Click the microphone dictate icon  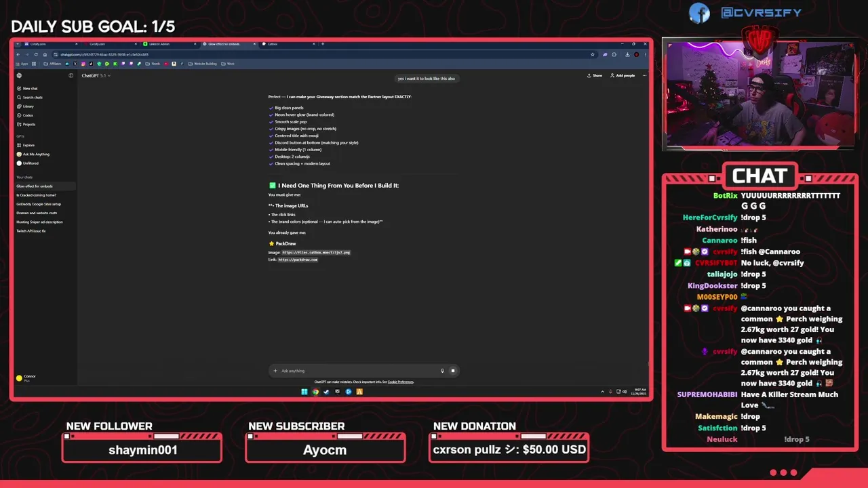(x=442, y=371)
